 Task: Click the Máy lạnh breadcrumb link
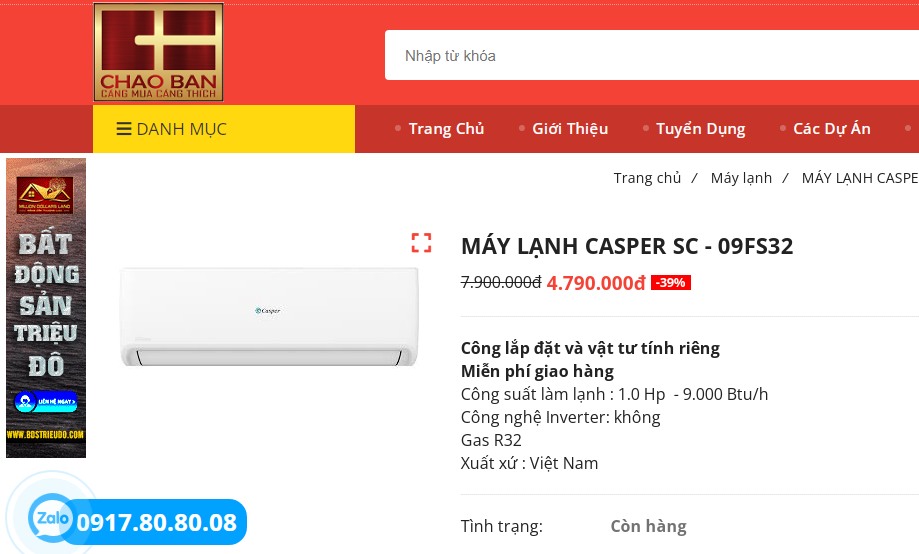click(741, 178)
